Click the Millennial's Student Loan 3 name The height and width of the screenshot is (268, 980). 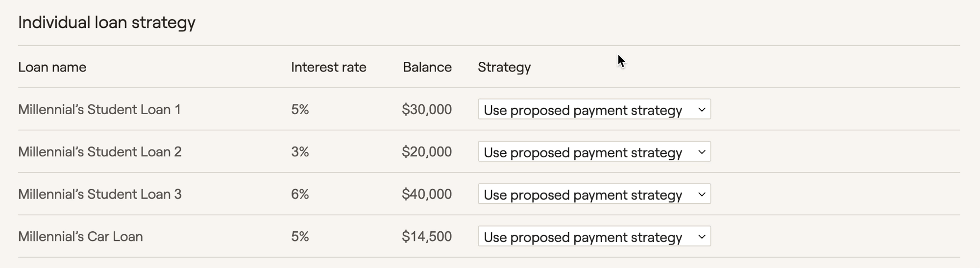(100, 194)
